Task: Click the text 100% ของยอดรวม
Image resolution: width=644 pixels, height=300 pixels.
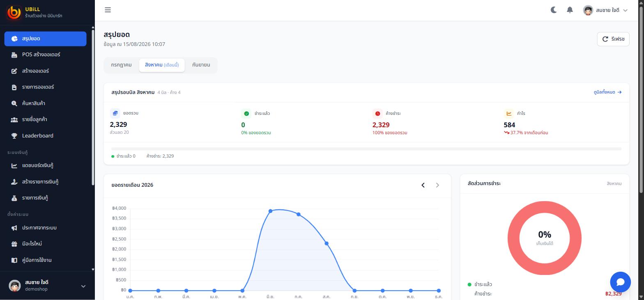Action: 390,133
